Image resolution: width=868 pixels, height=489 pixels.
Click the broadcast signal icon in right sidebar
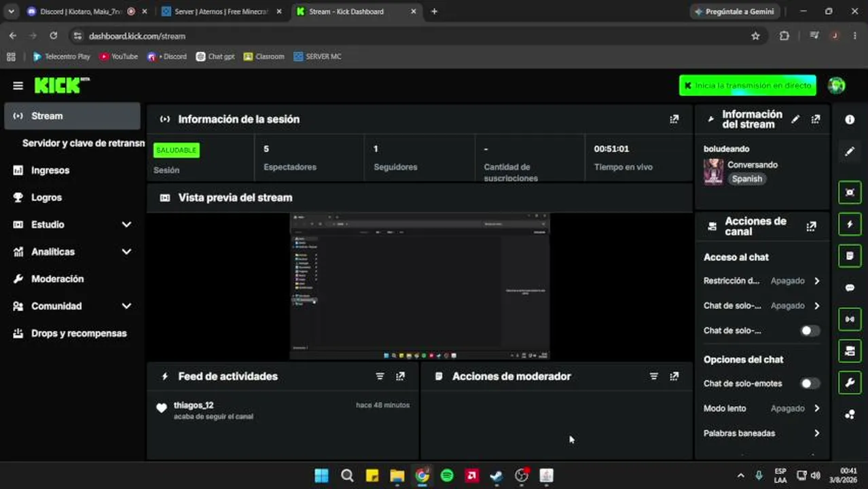(x=850, y=319)
